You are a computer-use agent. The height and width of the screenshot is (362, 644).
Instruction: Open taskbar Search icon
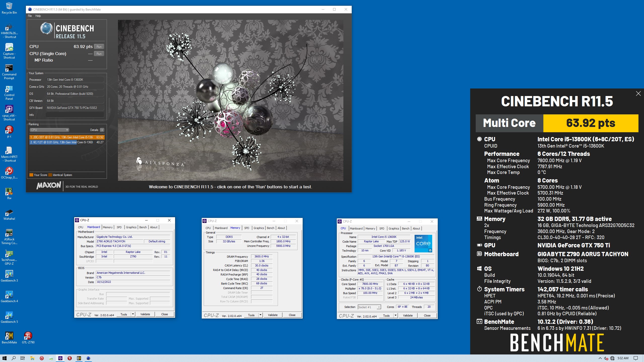point(14,358)
